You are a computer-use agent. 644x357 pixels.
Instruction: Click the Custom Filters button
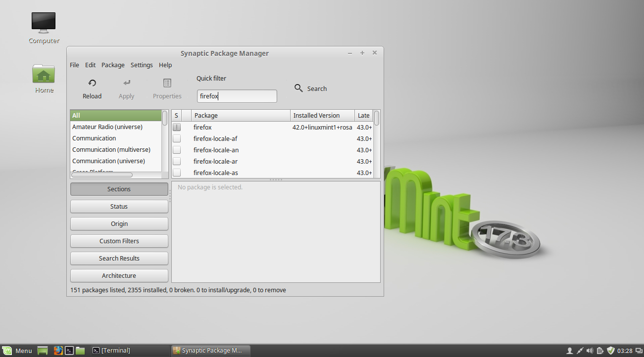pyautogui.click(x=119, y=241)
